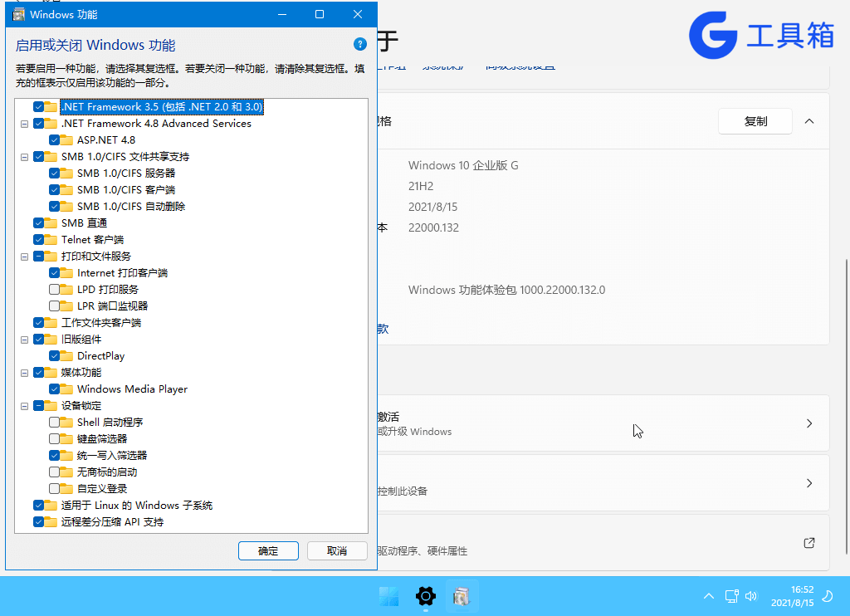850x616 pixels.
Task: Collapse 媒体功能 tree node
Action: (x=24, y=373)
